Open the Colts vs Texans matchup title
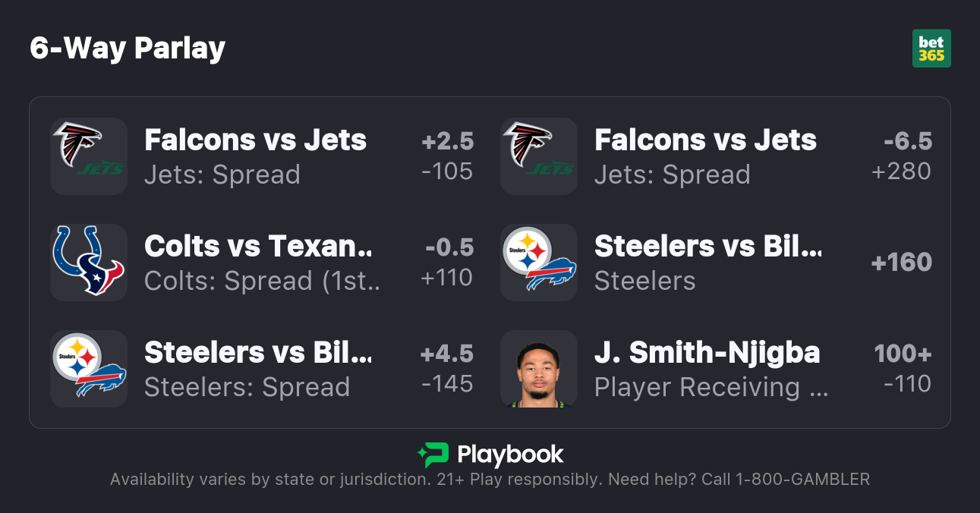 pos(258,246)
